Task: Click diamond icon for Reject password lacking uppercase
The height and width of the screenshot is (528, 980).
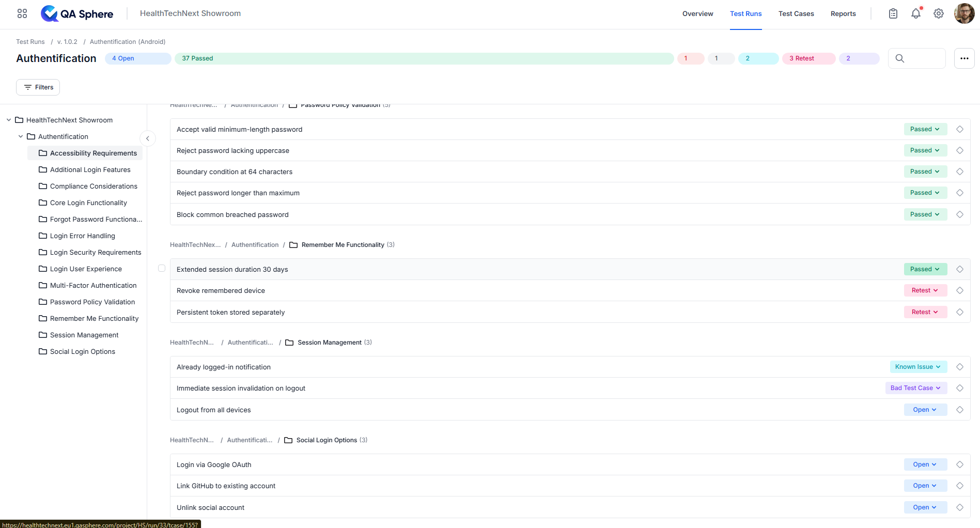Action: click(960, 150)
